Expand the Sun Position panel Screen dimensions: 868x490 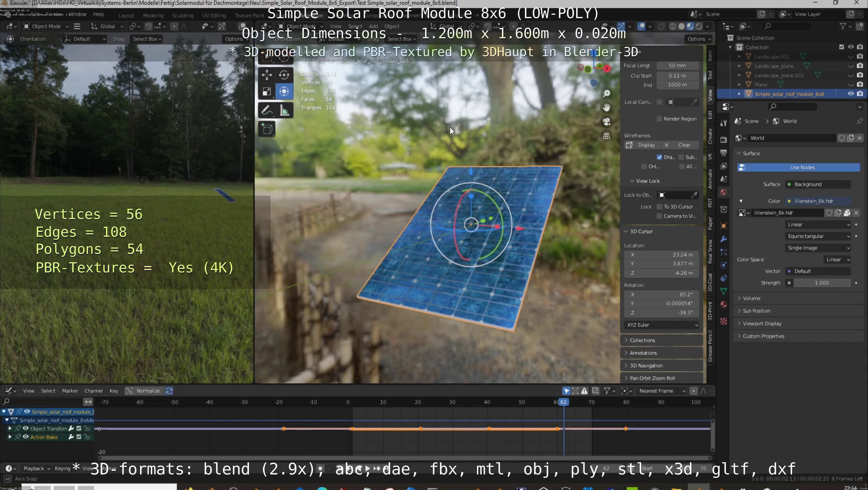(757, 311)
